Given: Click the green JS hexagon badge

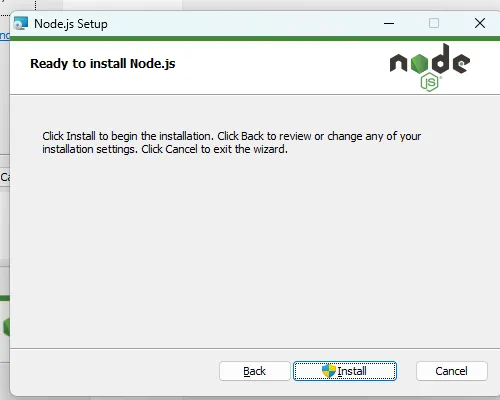Looking at the screenshot, I should point(430,82).
